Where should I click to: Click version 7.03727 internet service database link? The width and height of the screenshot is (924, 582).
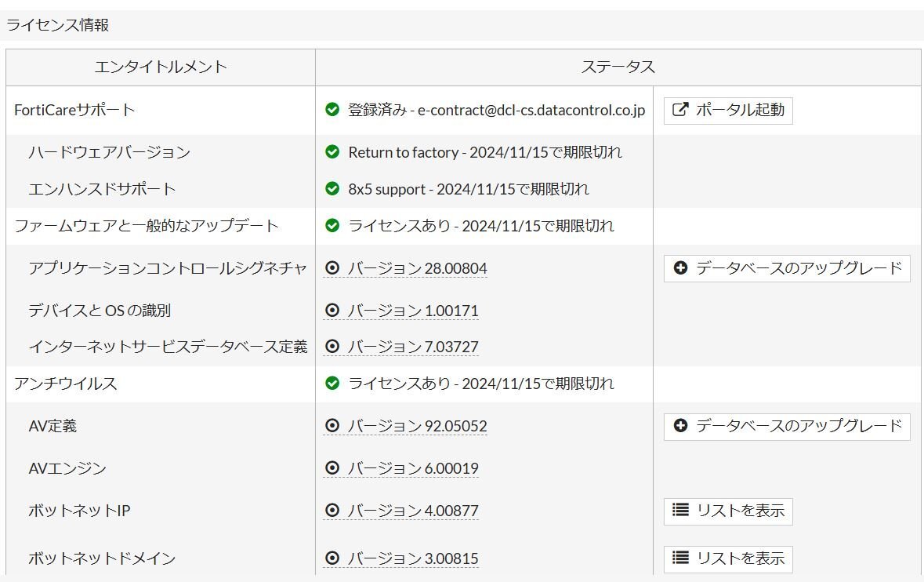412,347
